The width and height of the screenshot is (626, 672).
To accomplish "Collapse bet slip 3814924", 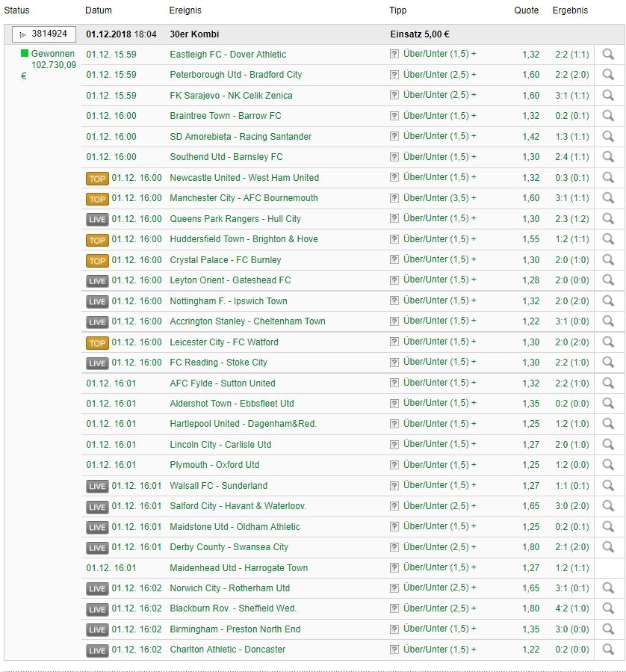I will pyautogui.click(x=43, y=34).
